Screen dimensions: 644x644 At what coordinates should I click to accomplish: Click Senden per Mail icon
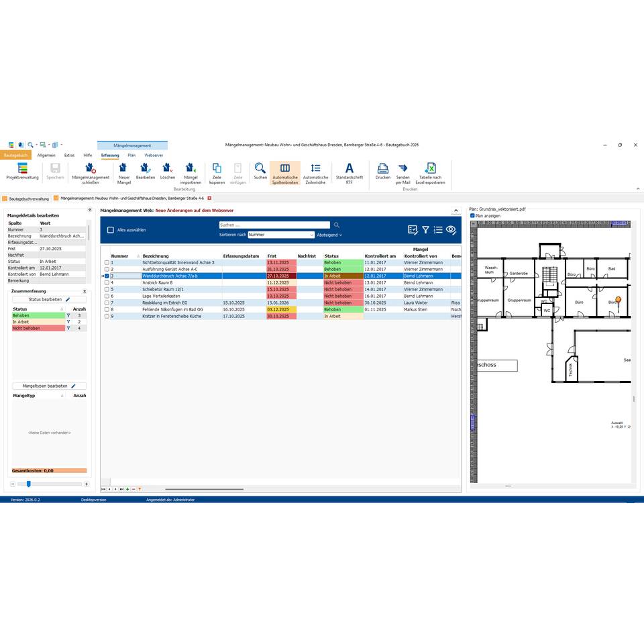pos(403,173)
